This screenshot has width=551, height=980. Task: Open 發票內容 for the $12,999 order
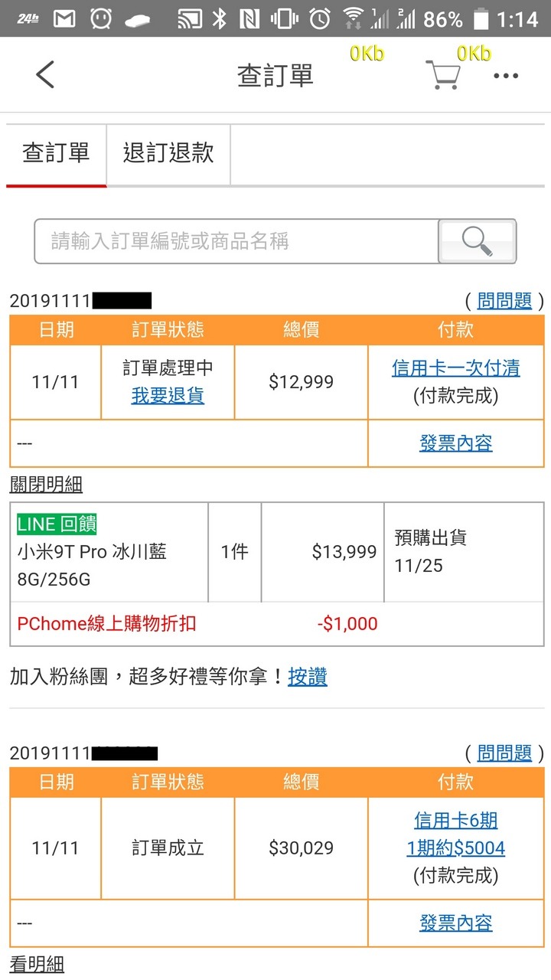[x=456, y=443]
